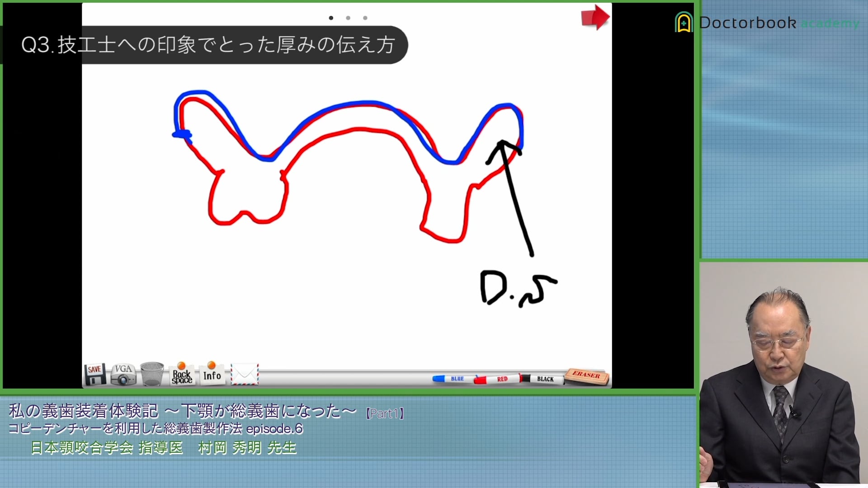Open Q3 impression thickness question slide
The height and width of the screenshot is (488, 868).
coord(211,45)
